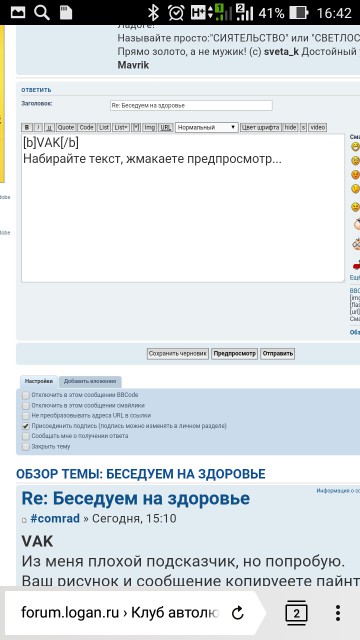
Task: Click the bold 'VAK' text in post
Action: click(37, 542)
